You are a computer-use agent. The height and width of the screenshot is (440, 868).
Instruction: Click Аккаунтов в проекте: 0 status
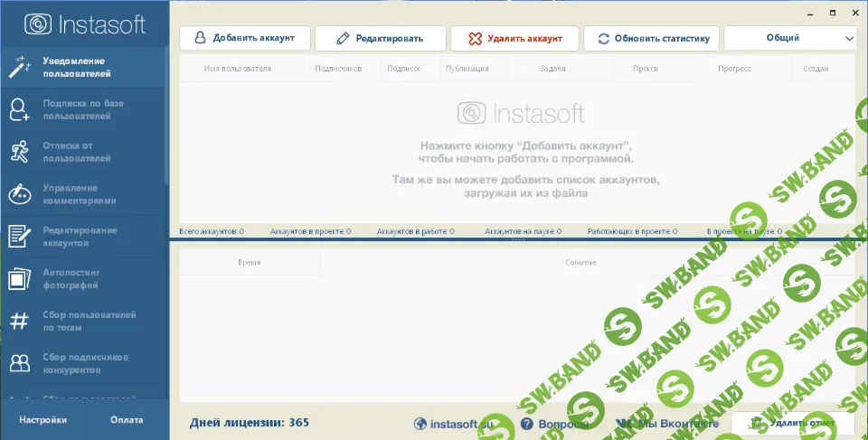tap(310, 231)
